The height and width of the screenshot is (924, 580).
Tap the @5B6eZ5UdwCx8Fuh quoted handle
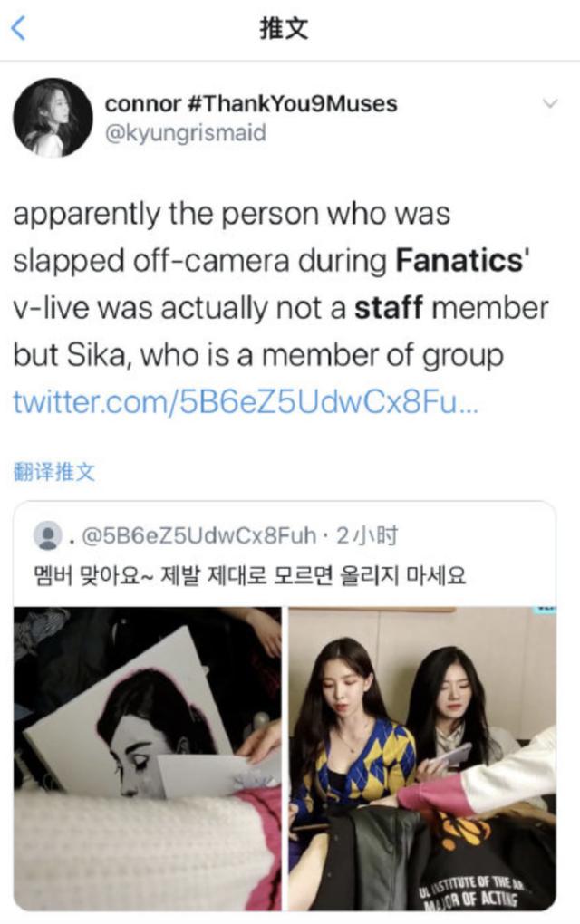pyautogui.click(x=198, y=535)
